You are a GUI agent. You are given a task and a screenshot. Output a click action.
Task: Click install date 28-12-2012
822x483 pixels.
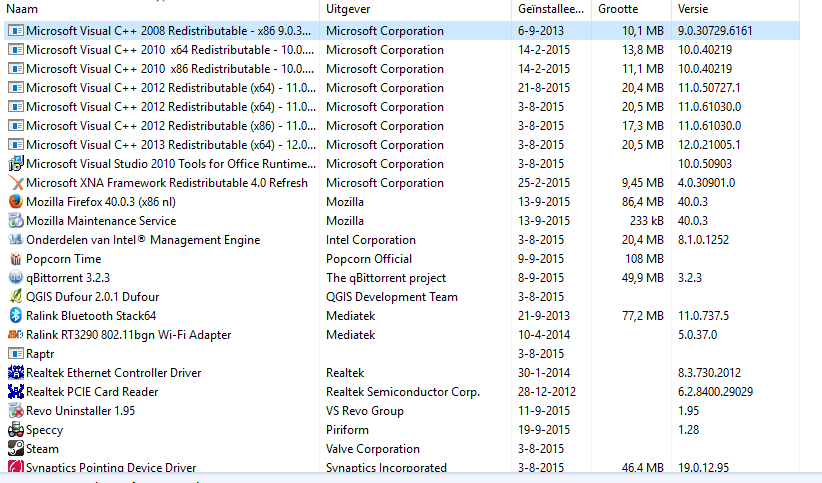click(x=547, y=392)
